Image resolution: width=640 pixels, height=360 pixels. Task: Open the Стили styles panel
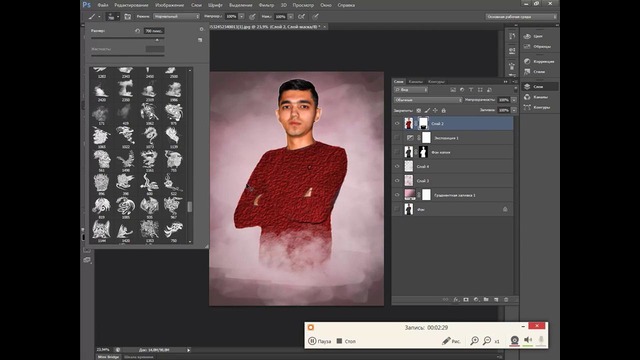539,72
